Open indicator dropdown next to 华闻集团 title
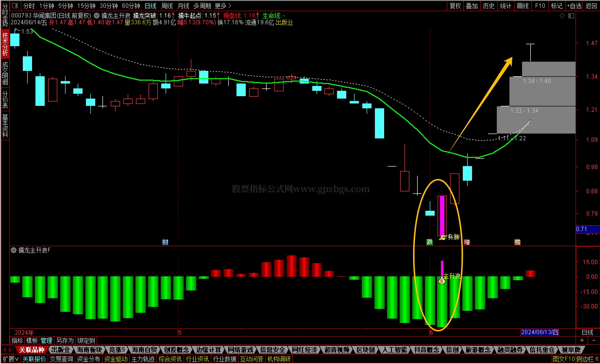 (97, 16)
